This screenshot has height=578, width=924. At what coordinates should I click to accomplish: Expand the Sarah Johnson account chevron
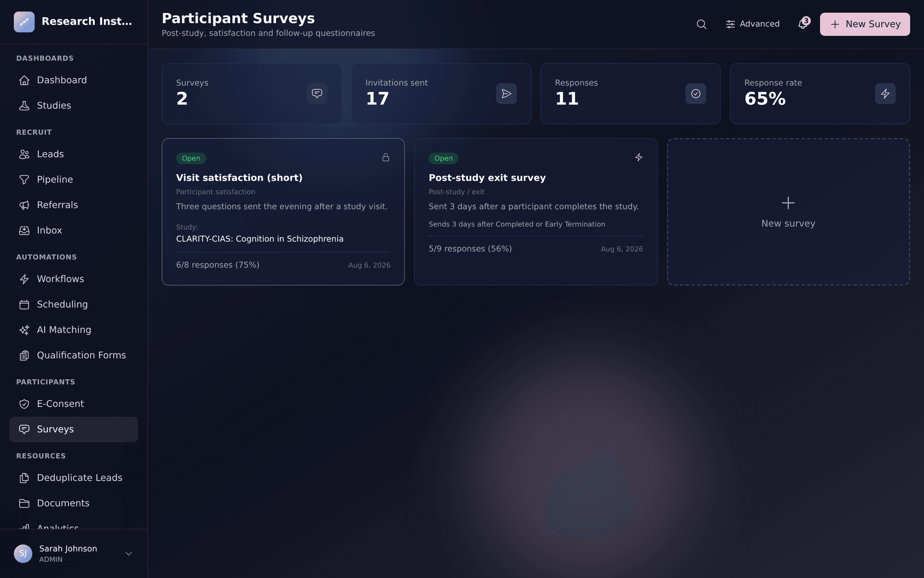[129, 554]
